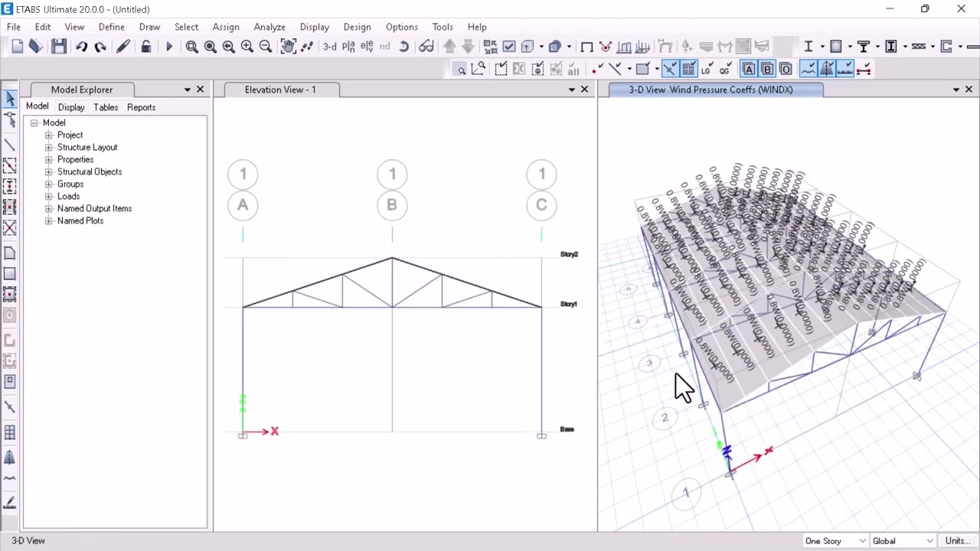Click the Undo arrow in the toolbar
This screenshot has width=980, height=551.
[x=81, y=47]
